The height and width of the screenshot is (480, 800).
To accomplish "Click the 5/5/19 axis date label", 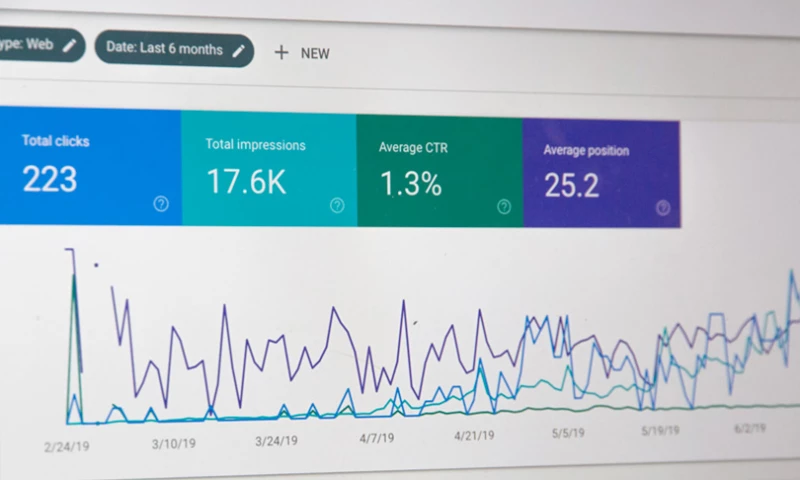I will coord(568,433).
